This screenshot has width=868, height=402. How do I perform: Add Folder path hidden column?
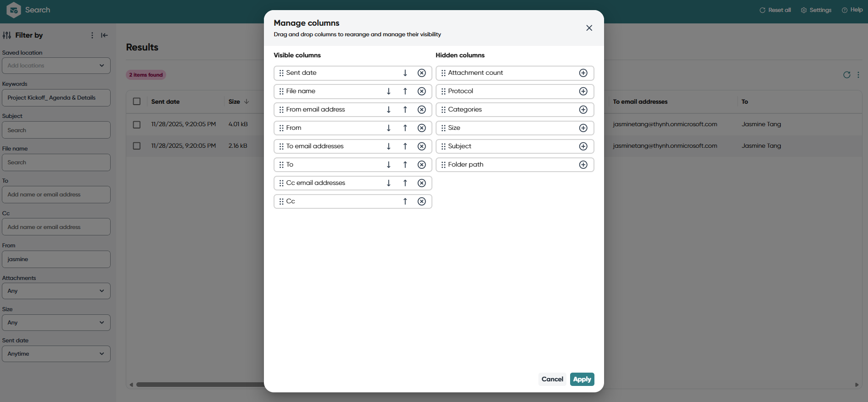pos(583,165)
